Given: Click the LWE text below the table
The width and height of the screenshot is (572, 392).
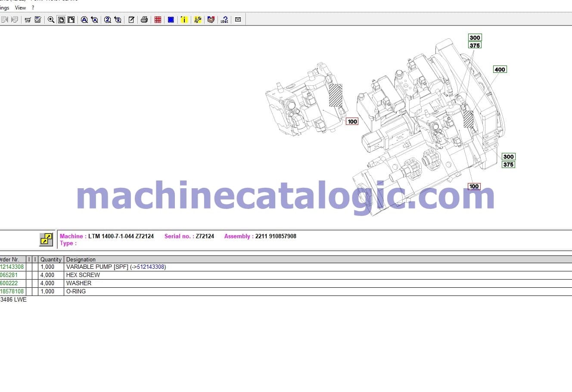Looking at the screenshot, I should coord(20,300).
